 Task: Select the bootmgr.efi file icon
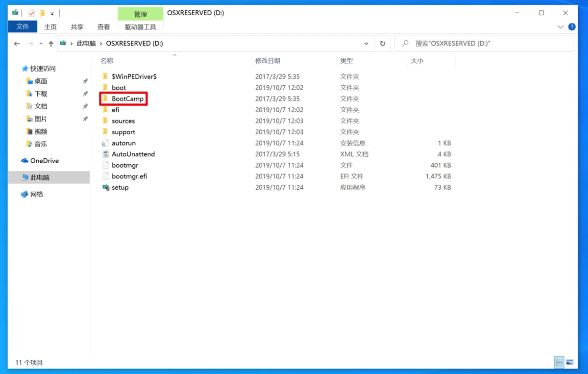[105, 176]
